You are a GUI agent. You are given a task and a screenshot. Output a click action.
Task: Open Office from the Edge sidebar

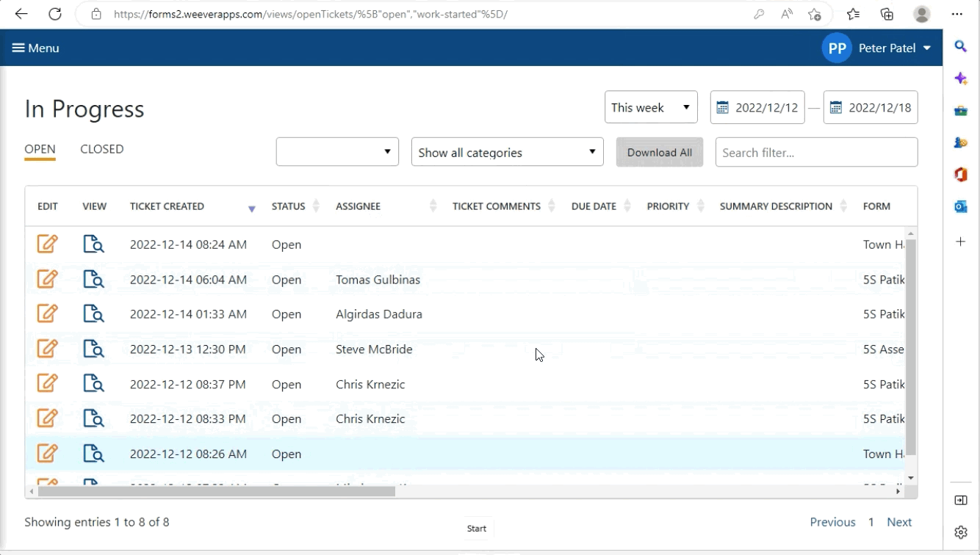click(960, 175)
